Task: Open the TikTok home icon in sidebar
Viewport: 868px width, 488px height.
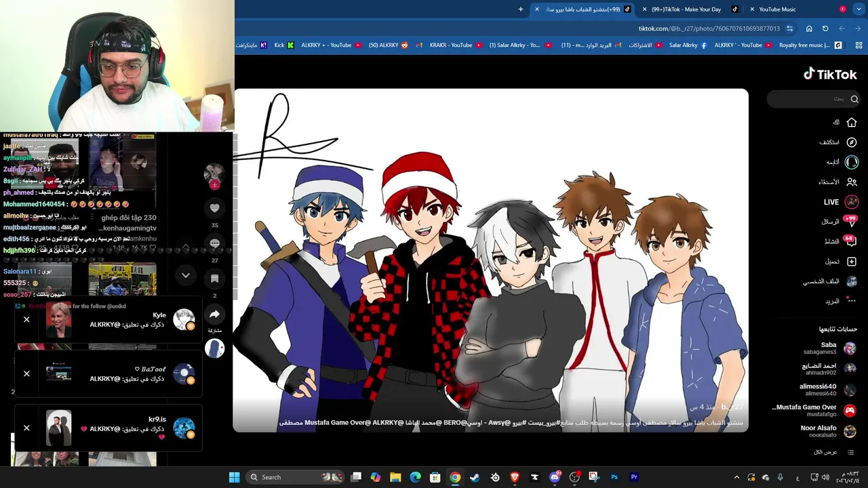Action: pyautogui.click(x=851, y=122)
